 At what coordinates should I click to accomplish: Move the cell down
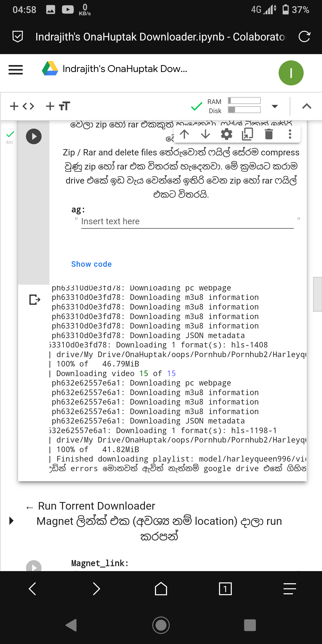(205, 134)
